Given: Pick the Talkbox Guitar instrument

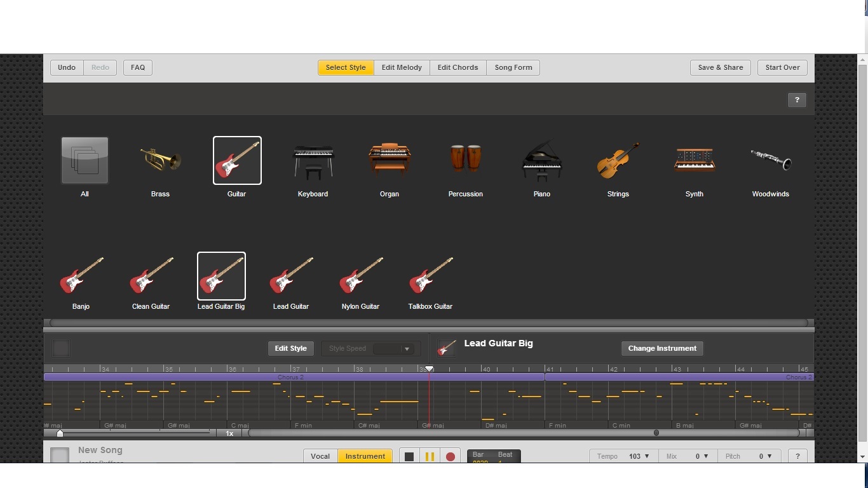Looking at the screenshot, I should pyautogui.click(x=430, y=276).
